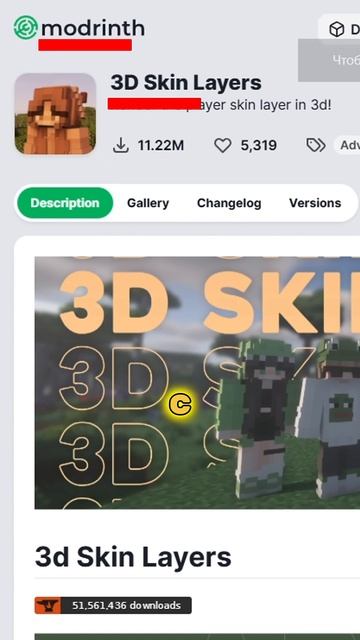Click the 11.22M downloads value
The width and height of the screenshot is (360, 640).
click(x=161, y=145)
